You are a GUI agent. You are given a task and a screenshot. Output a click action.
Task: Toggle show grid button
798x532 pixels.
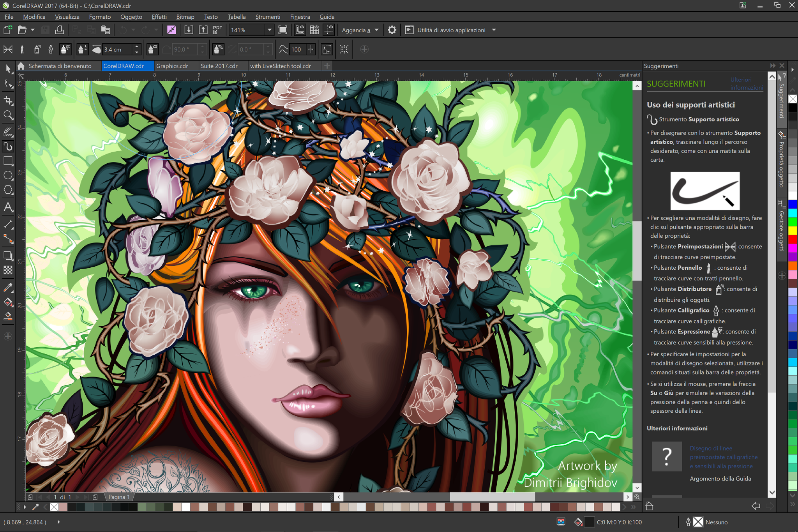click(314, 30)
